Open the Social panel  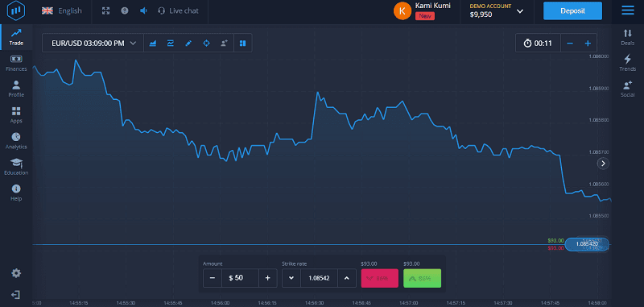tap(628, 89)
